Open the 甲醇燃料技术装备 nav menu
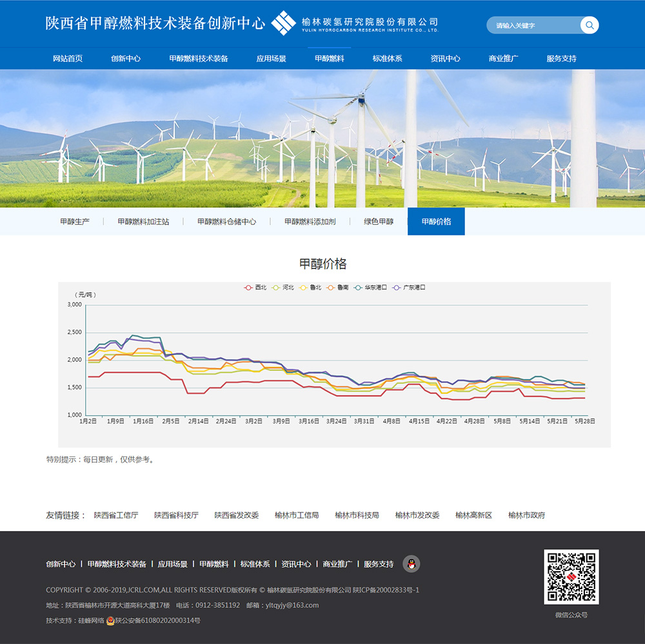 coord(199,59)
